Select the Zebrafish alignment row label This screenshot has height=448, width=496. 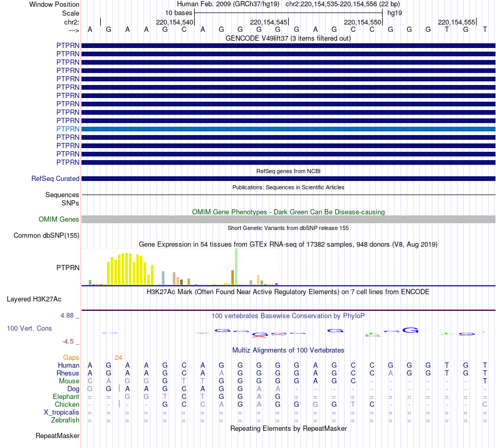click(x=65, y=420)
